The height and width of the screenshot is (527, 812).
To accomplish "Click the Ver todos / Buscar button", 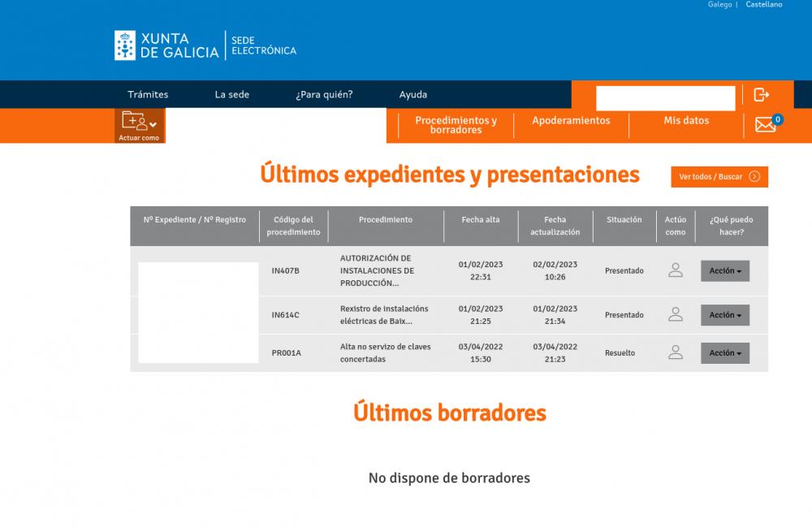I will (719, 176).
